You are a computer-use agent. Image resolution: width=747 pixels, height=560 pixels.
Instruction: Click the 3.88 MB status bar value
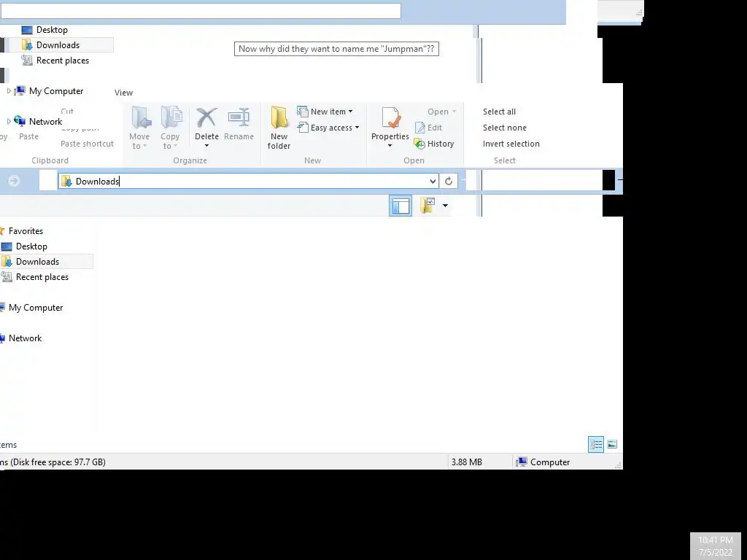[x=467, y=462]
